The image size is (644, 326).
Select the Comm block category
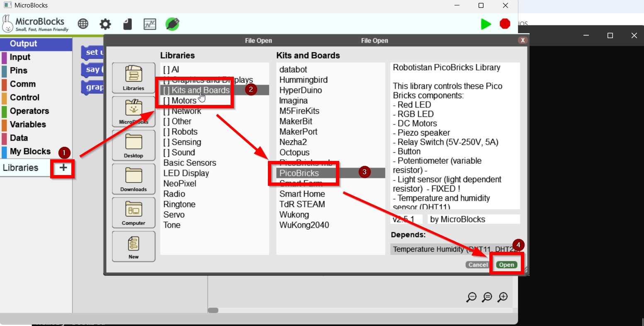[36, 84]
